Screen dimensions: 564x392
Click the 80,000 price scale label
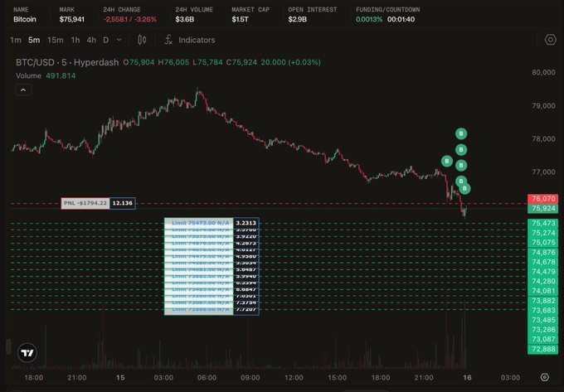543,73
